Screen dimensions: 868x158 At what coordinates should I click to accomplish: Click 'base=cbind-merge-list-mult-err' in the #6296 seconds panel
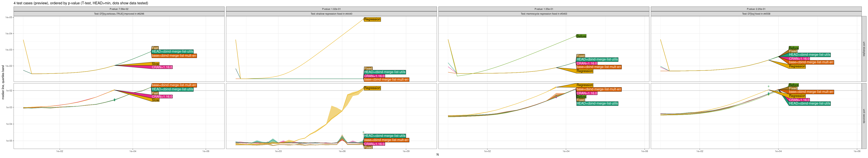tap(174, 85)
